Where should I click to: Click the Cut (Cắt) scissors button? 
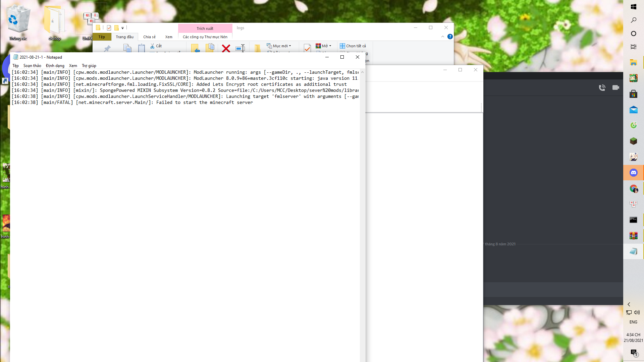click(x=156, y=46)
